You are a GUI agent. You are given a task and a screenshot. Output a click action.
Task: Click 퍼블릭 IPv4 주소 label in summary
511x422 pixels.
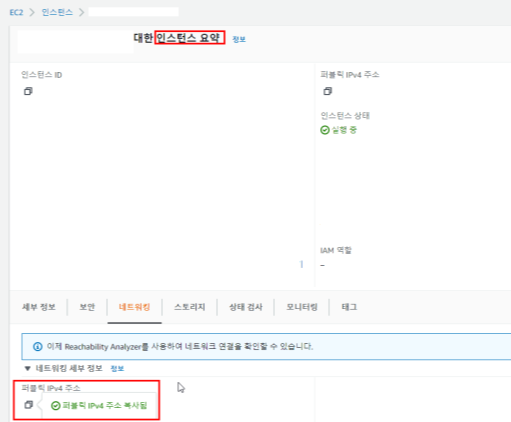350,75
